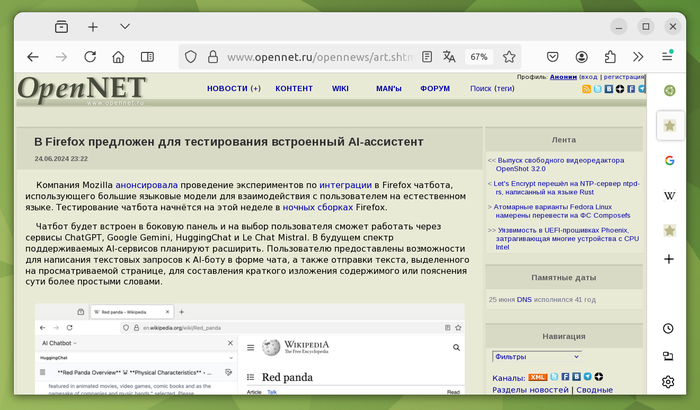Click the Translate page icon
The image size is (700, 410).
click(x=450, y=57)
